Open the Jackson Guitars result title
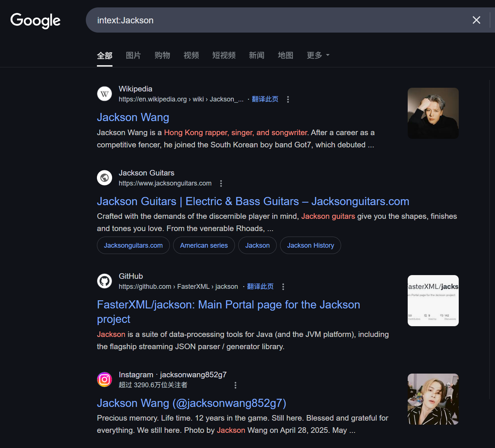Image resolution: width=495 pixels, height=448 pixels. point(253,201)
